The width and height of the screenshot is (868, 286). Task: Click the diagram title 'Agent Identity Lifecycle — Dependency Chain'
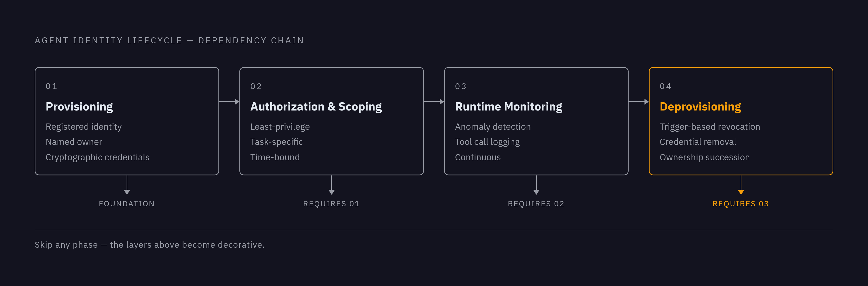(x=170, y=41)
